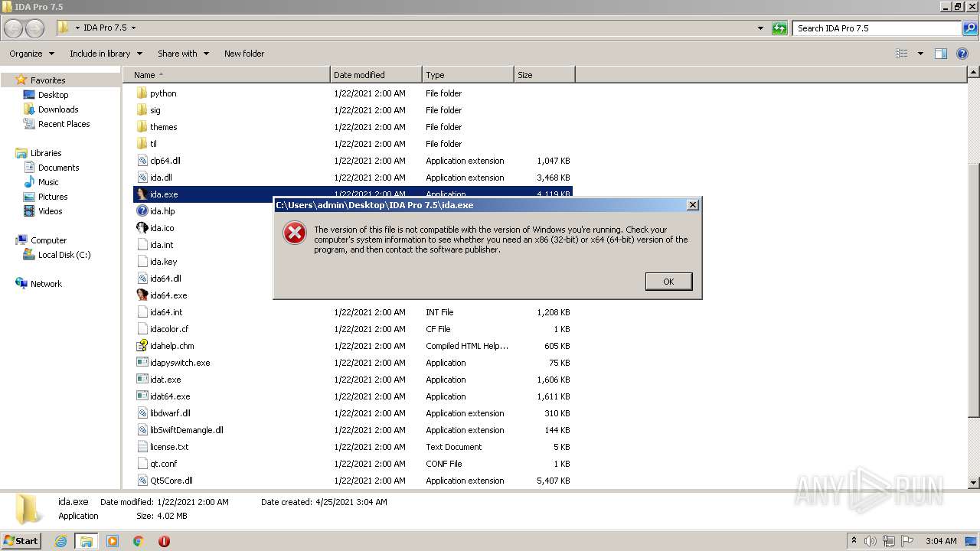This screenshot has height=551, width=980.
Task: Sort files by the Type column
Action: click(468, 75)
